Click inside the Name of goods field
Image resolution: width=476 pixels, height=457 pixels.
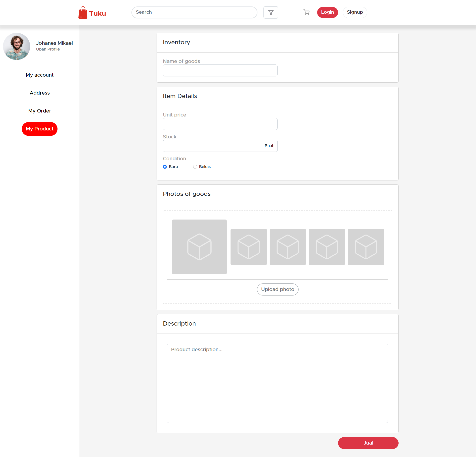[220, 70]
